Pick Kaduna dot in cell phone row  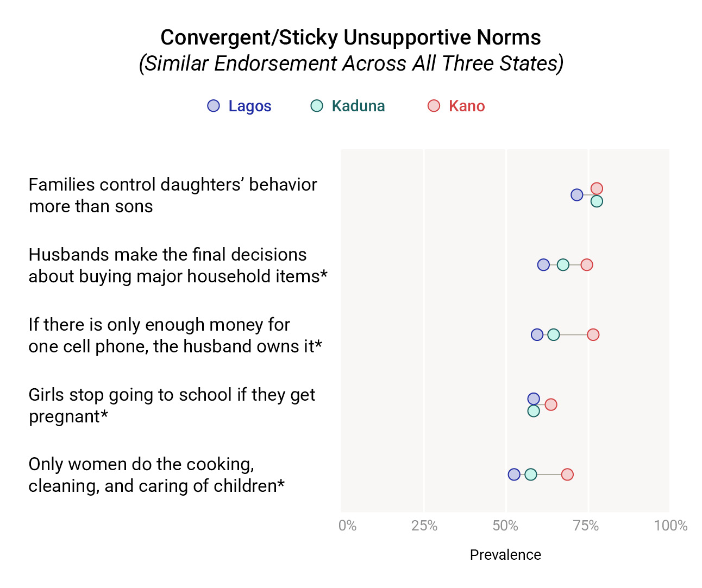[x=553, y=334]
